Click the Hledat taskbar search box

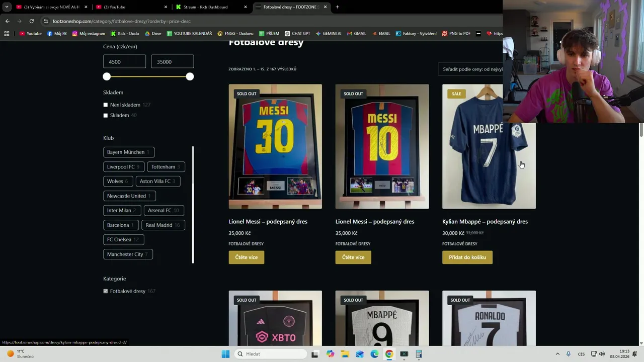pyautogui.click(x=271, y=354)
